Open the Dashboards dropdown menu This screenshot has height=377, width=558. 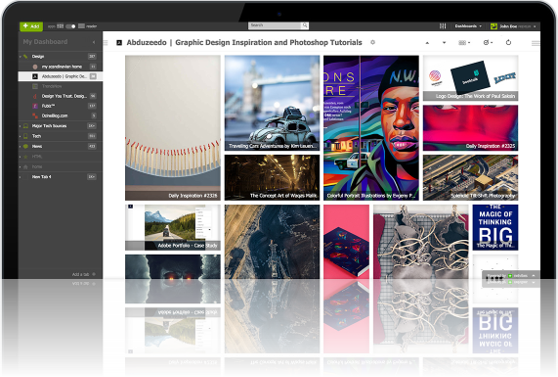point(468,26)
